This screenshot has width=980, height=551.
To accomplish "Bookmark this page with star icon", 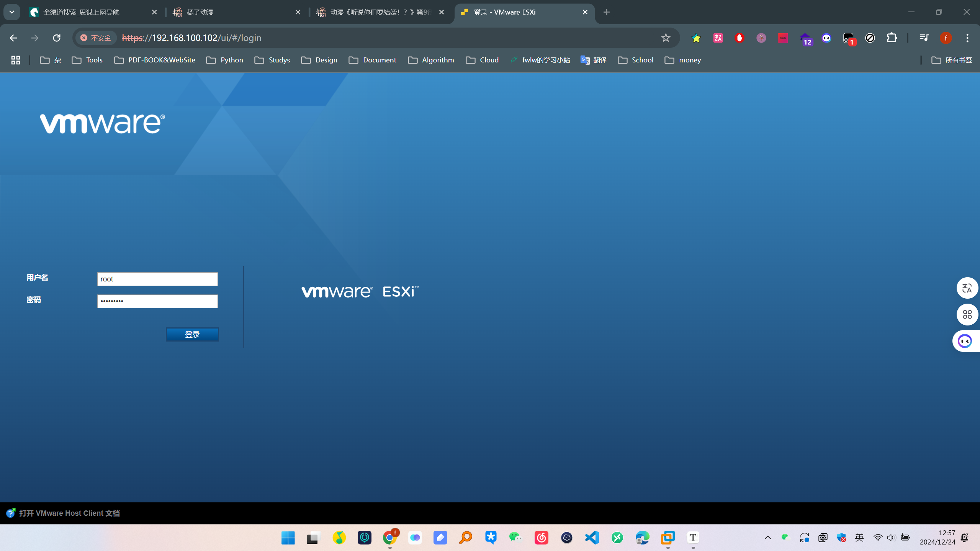I will (666, 38).
